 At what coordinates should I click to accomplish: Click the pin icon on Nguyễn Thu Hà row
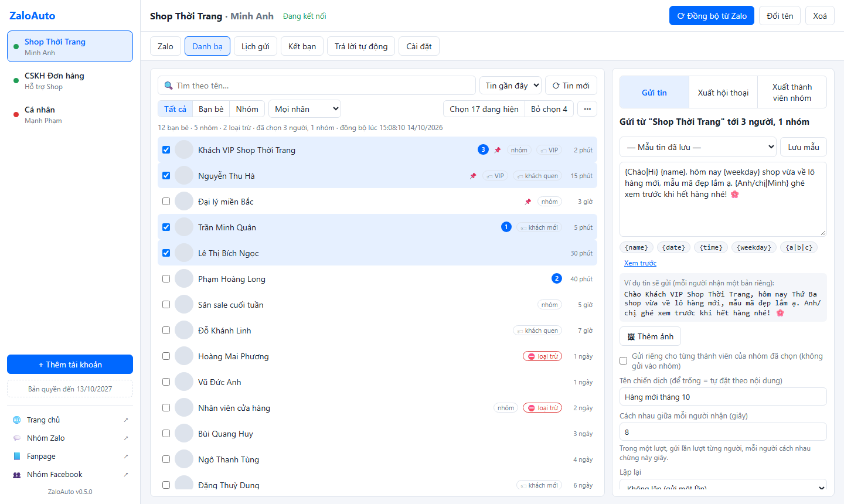coord(473,176)
